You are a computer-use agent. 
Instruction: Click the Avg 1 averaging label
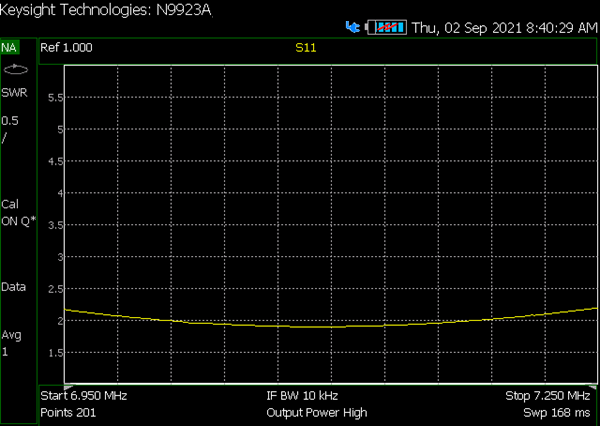pos(11,343)
